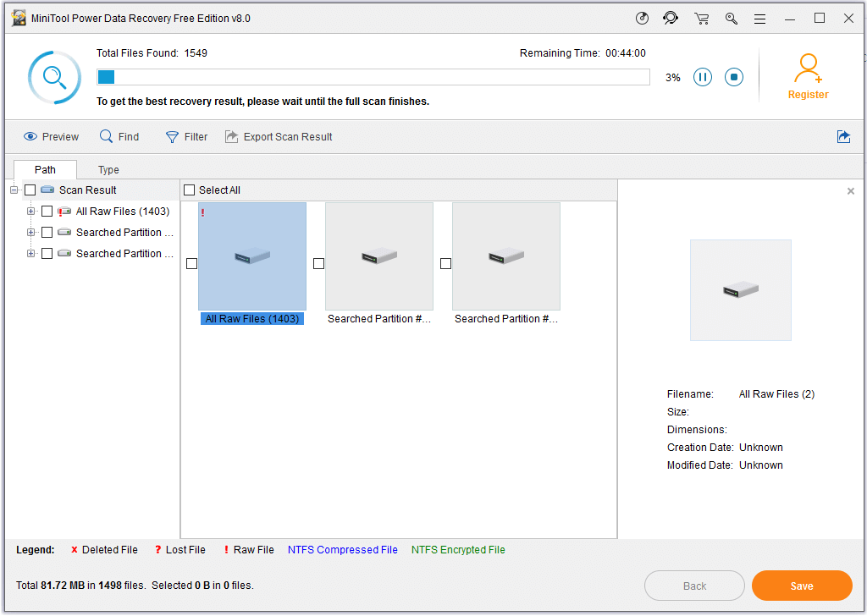The height and width of the screenshot is (616, 867).
Task: Open Preview from the toolbar
Action: (x=51, y=136)
